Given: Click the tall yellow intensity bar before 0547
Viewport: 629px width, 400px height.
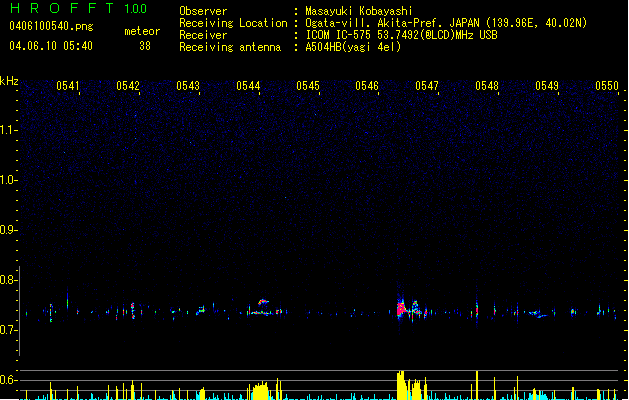Looking at the screenshot, I should click(401, 385).
